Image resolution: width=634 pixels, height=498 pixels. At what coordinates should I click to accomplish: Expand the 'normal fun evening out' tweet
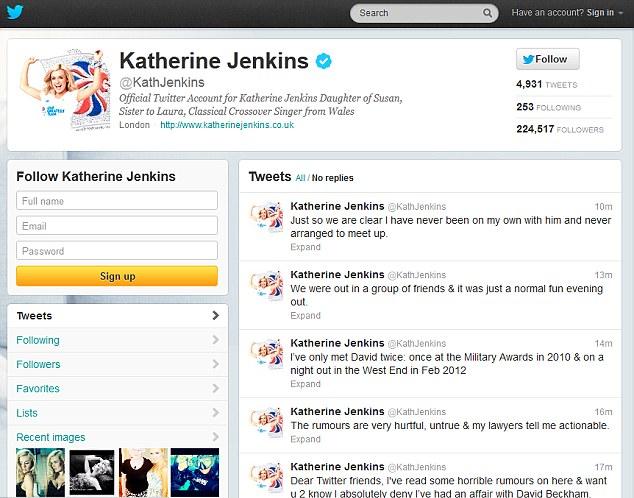pos(305,315)
